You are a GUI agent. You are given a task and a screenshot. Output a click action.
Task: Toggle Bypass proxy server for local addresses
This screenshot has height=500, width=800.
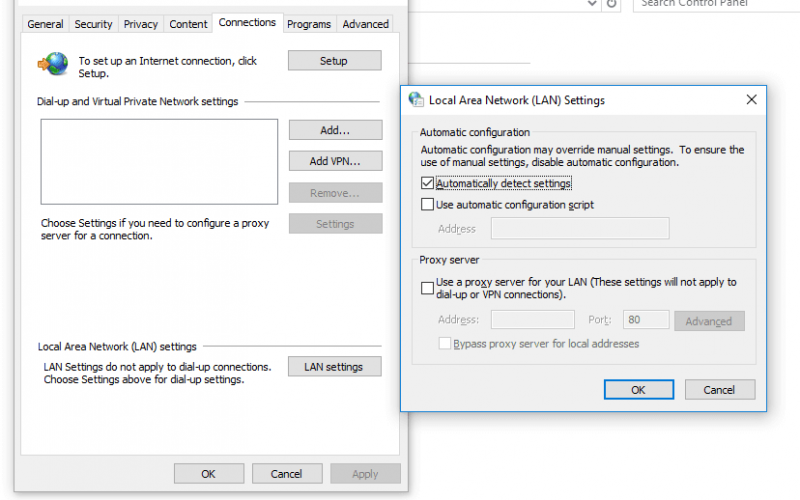pos(445,343)
